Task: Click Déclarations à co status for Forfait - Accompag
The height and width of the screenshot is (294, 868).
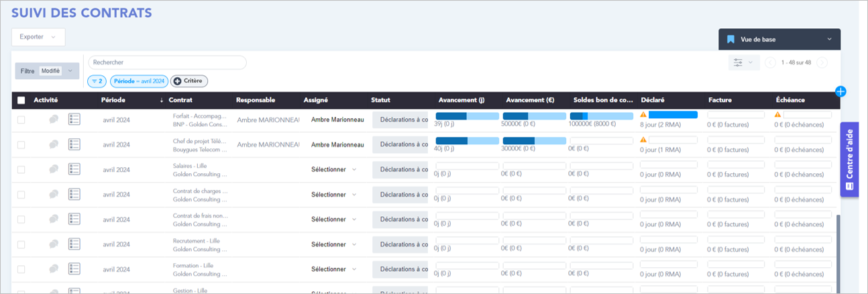Action: point(400,119)
